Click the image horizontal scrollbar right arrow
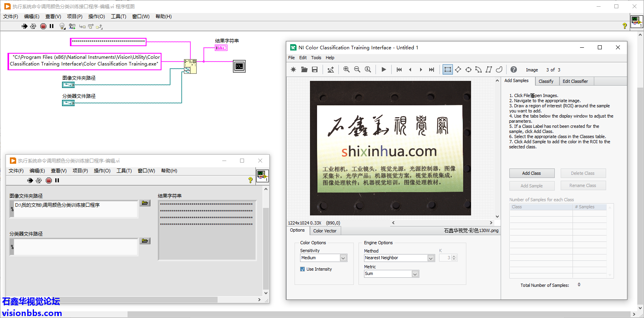 [491, 223]
